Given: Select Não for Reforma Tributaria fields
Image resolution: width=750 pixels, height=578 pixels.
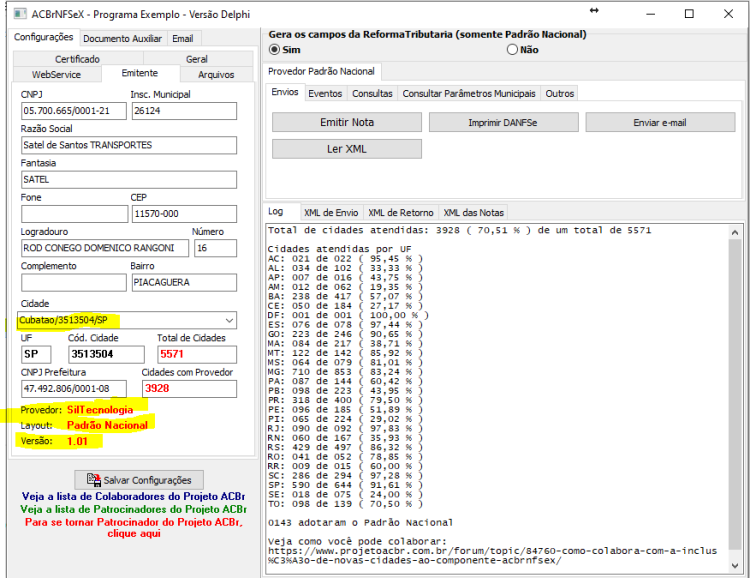Looking at the screenshot, I should (x=512, y=50).
